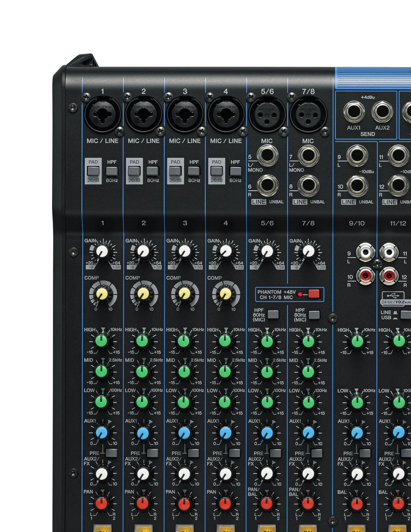Click the line input jack 5 L/MONO
Screen dimensions: 411x532
pyautogui.click(x=268, y=156)
